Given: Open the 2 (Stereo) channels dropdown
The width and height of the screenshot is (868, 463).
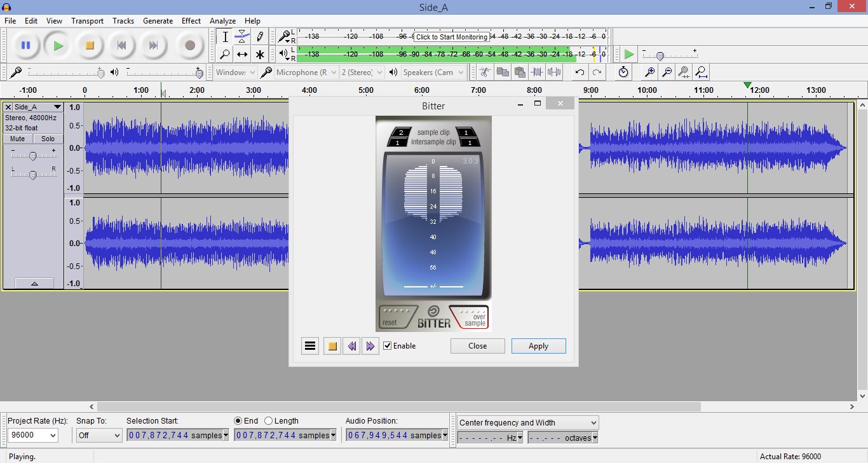Looking at the screenshot, I should click(x=362, y=72).
